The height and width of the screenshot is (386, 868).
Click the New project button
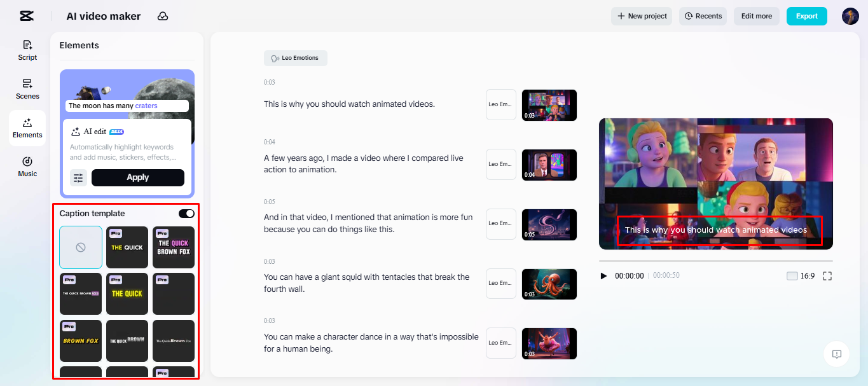(x=642, y=16)
